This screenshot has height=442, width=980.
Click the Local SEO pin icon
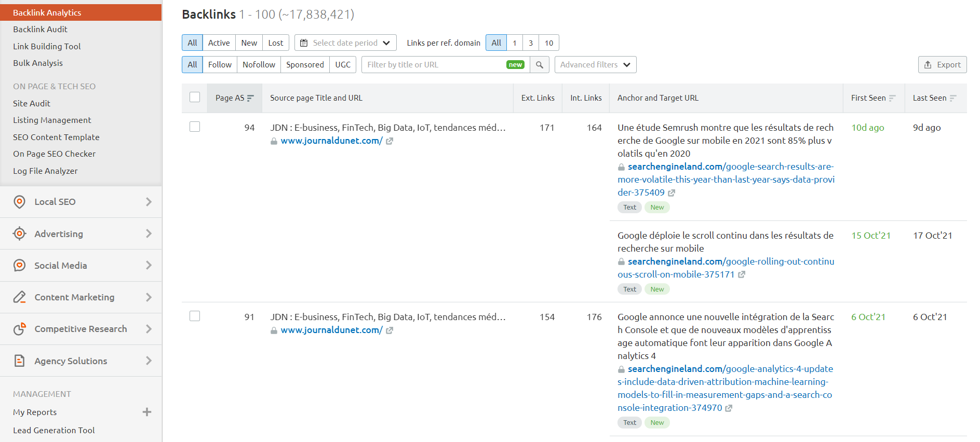click(19, 202)
